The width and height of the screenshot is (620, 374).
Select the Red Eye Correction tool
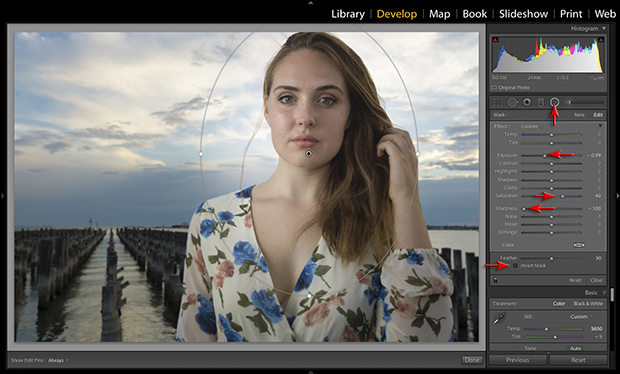coord(527,102)
